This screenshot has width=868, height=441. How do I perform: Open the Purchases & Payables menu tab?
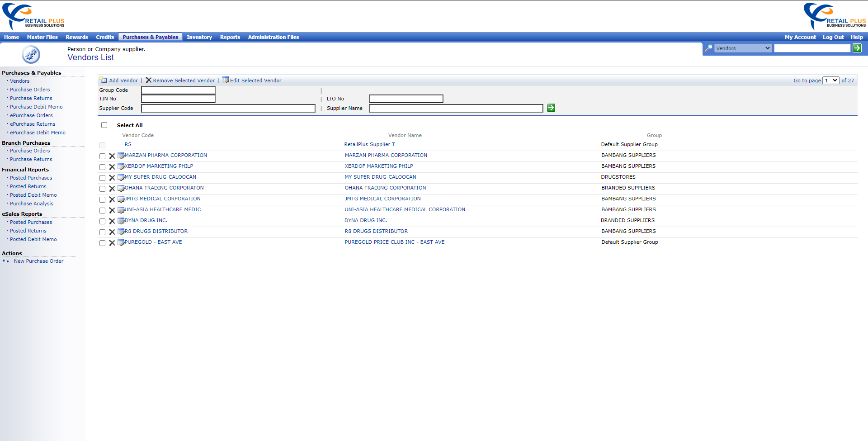pos(150,37)
